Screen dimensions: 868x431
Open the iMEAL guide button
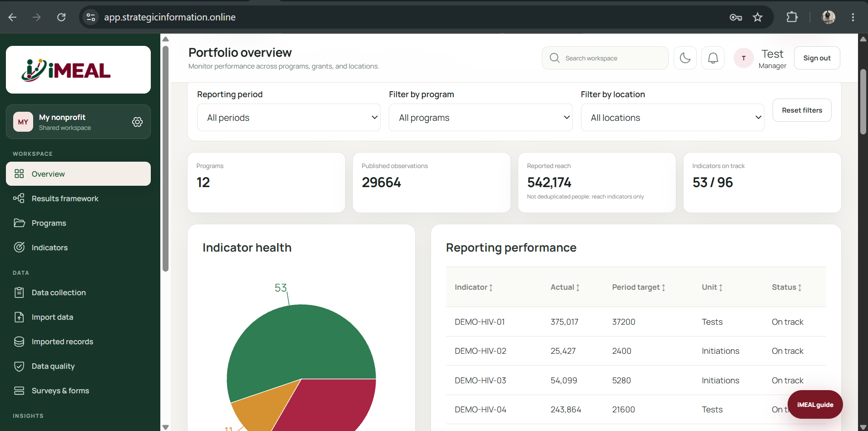pos(815,405)
